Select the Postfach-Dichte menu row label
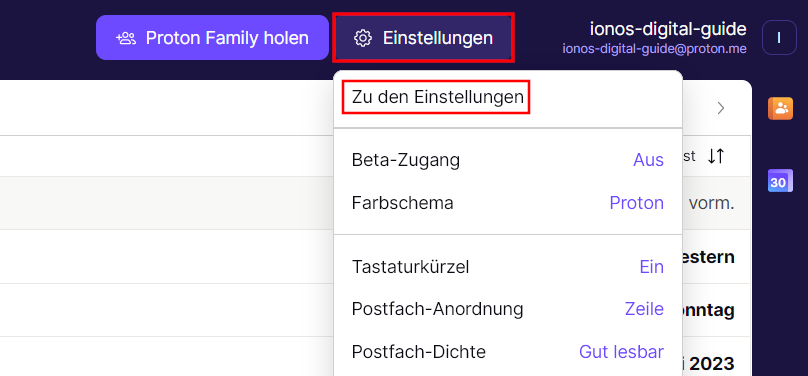The height and width of the screenshot is (376, 808). pyautogui.click(x=418, y=352)
